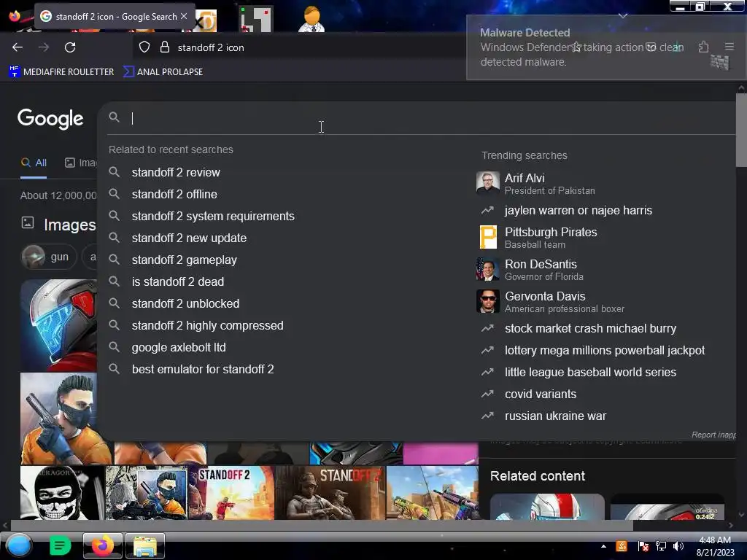Open trending lottery mega millions powerball jackpot
The width and height of the screenshot is (747, 560).
click(x=605, y=351)
